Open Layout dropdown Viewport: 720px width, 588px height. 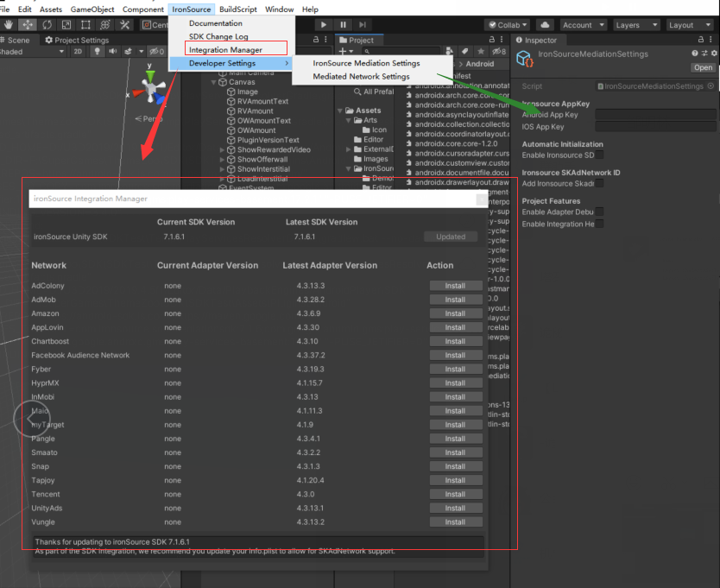(690, 25)
